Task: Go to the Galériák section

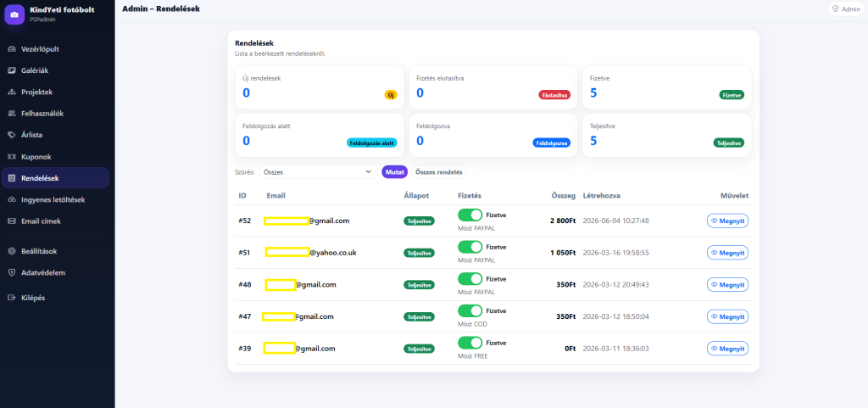Action: (55, 70)
